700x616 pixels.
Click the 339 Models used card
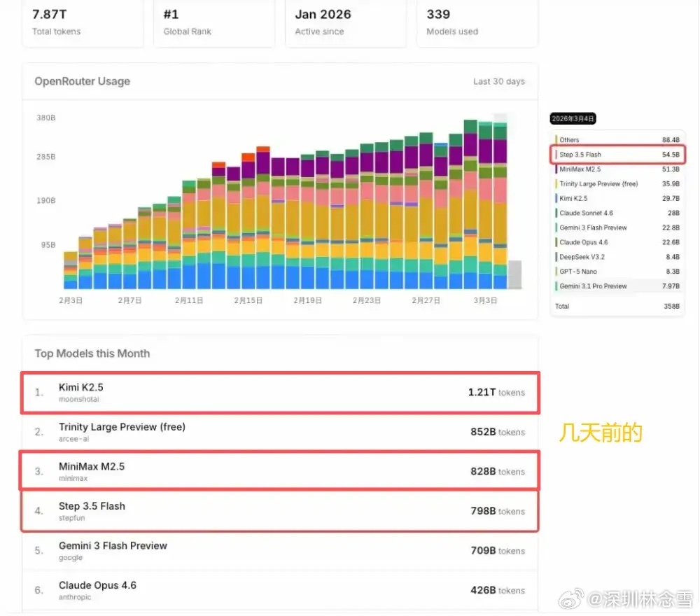coord(477,22)
